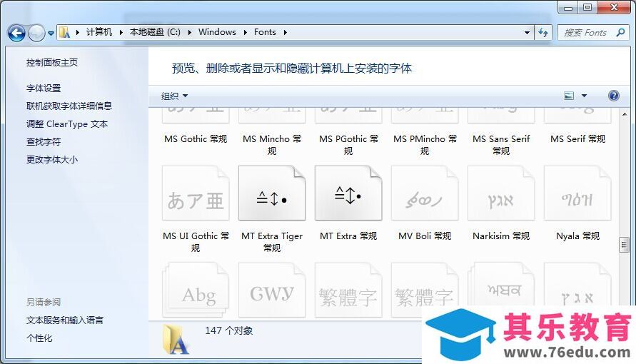
Task: Select MS PMincho 常规 font
Action: coord(425,145)
